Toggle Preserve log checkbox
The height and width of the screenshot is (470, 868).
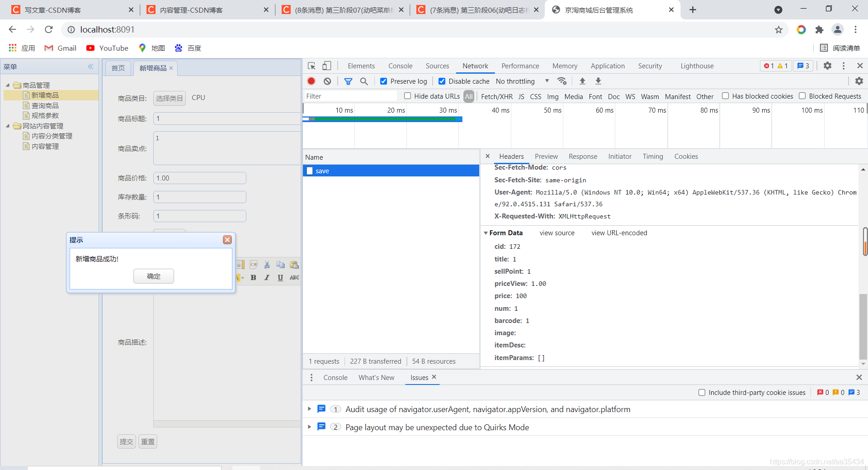click(x=383, y=81)
